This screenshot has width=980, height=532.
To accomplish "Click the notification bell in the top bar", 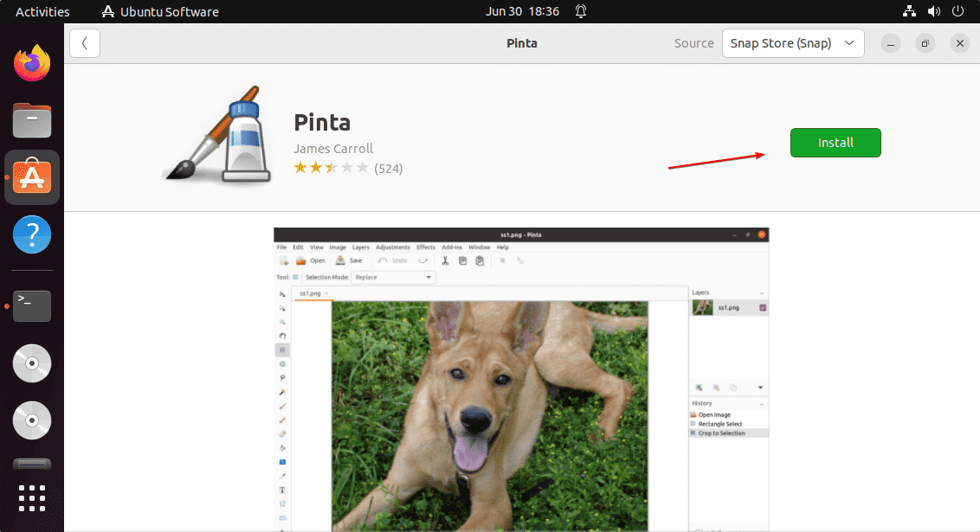I will pyautogui.click(x=580, y=11).
